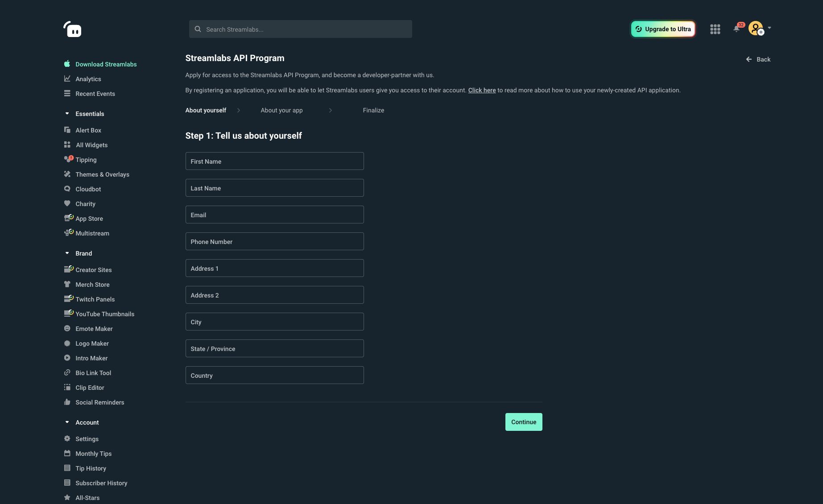This screenshot has height=504, width=823.
Task: Click the YouTube Thumbnails icon
Action: pyautogui.click(x=68, y=313)
